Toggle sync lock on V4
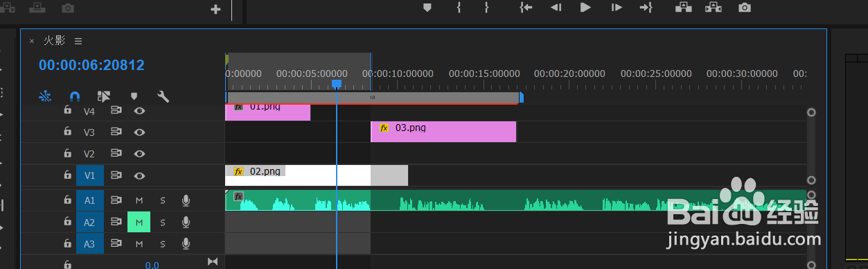Screen dimensions: 868x269 click(x=116, y=111)
